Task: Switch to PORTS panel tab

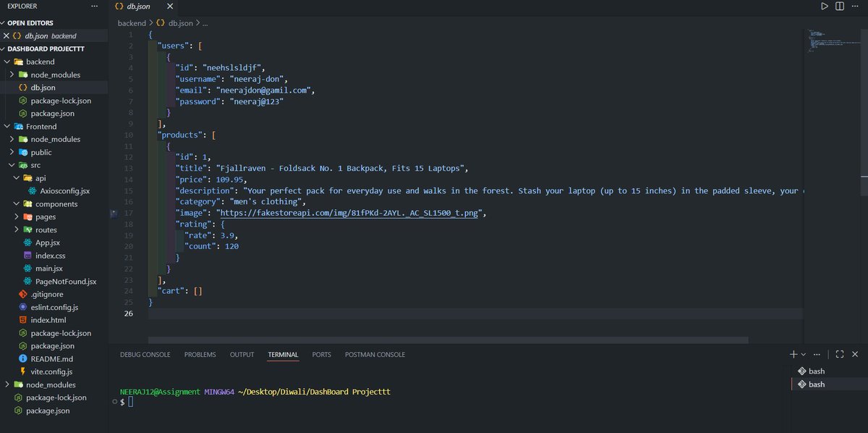Action: tap(322, 355)
